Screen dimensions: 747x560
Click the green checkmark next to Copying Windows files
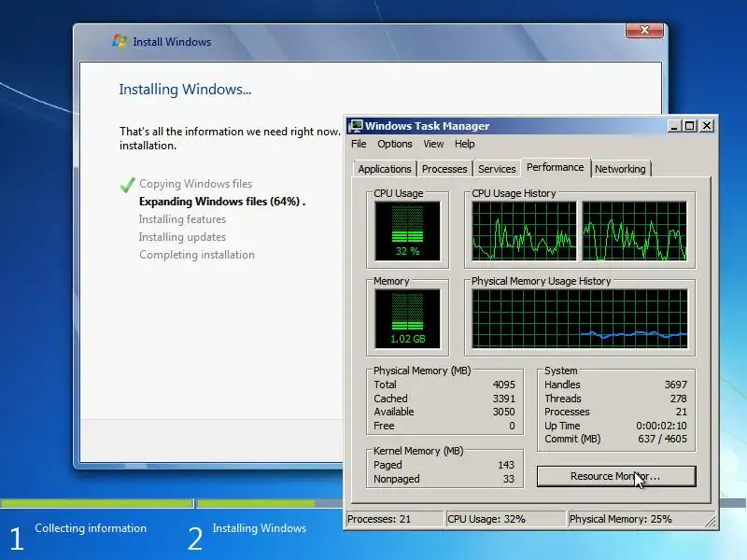128,184
